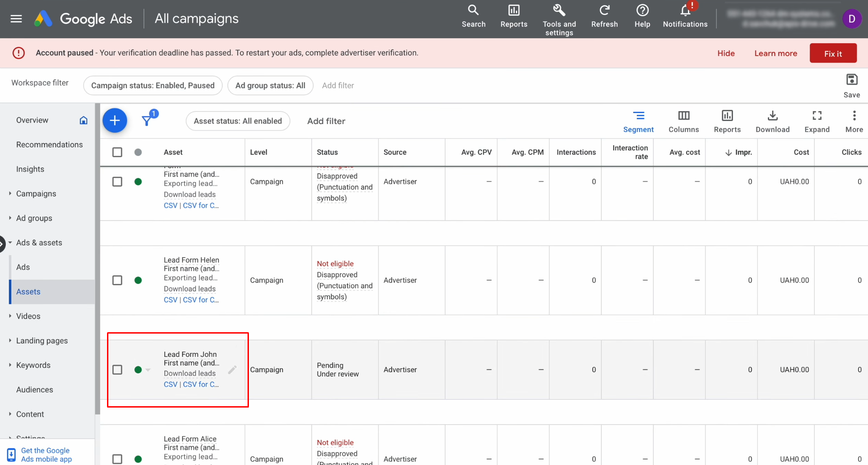Check the Lead Form John row checkbox
This screenshot has width=868, height=465.
[117, 369]
